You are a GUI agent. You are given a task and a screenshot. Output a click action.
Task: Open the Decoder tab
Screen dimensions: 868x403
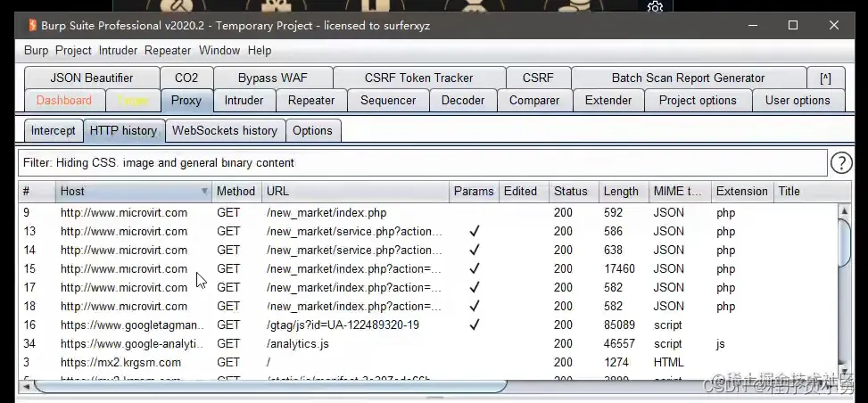pos(463,101)
